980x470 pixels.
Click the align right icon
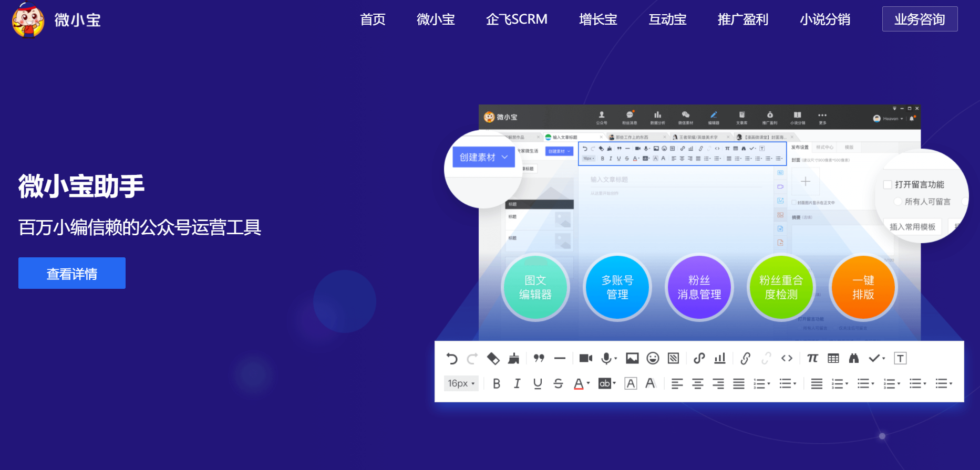[x=718, y=384]
